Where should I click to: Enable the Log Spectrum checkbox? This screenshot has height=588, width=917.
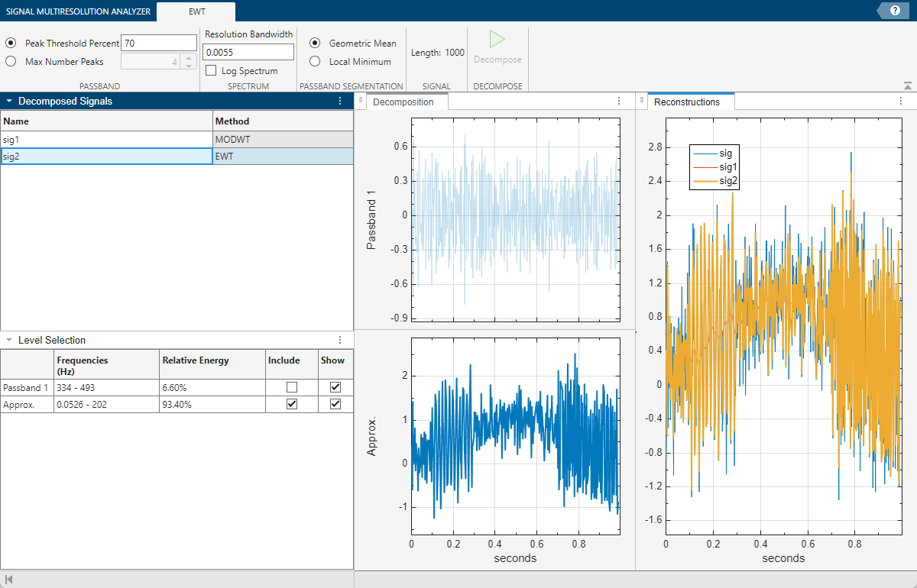210,70
